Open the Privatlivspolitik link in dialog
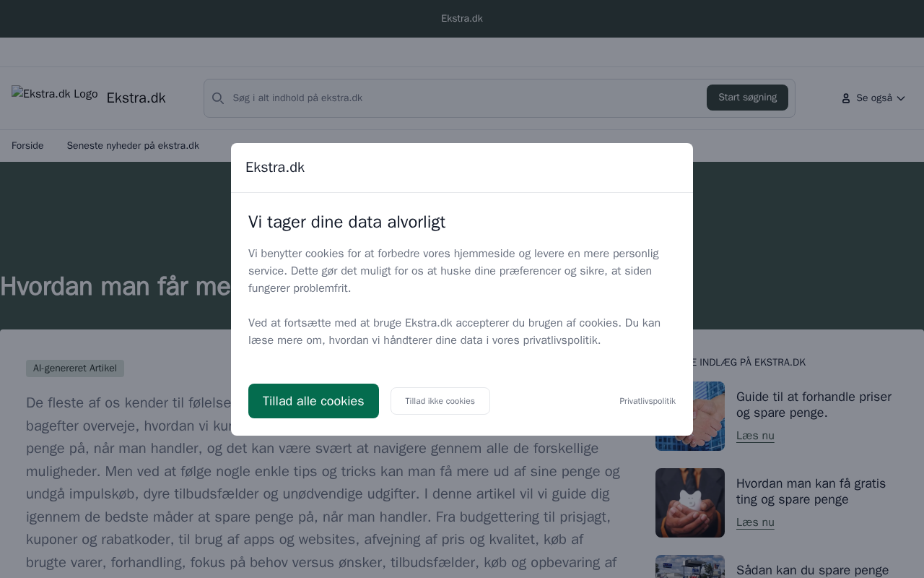 click(648, 401)
